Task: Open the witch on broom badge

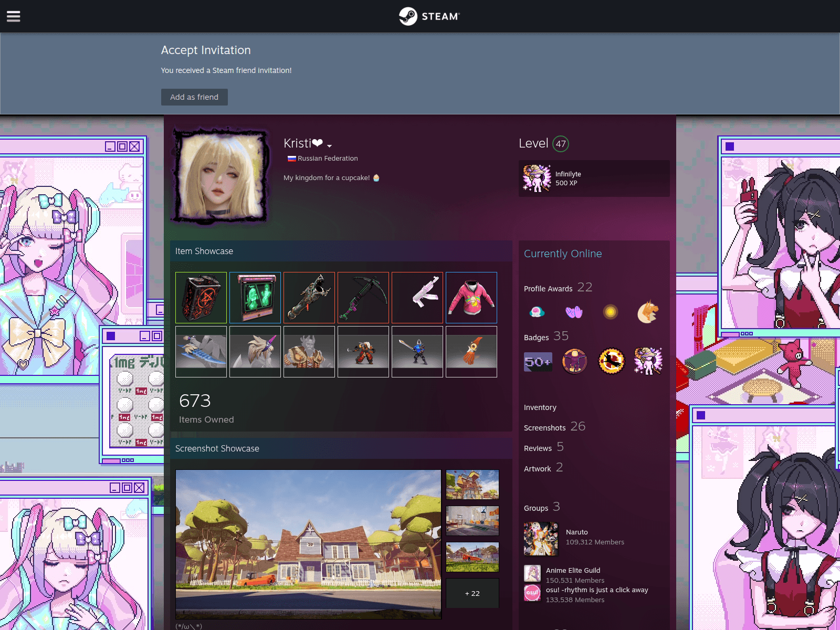Action: click(x=612, y=361)
